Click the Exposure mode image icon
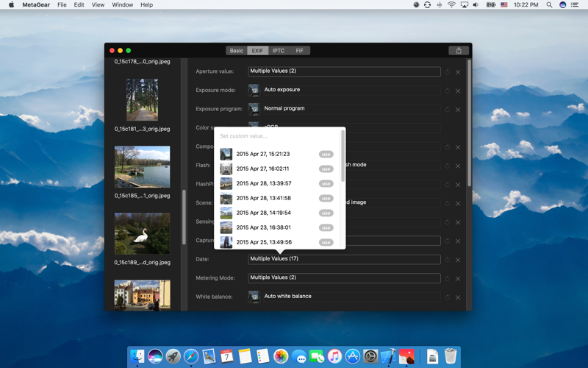Viewport: 588px width, 368px height. pos(254,90)
